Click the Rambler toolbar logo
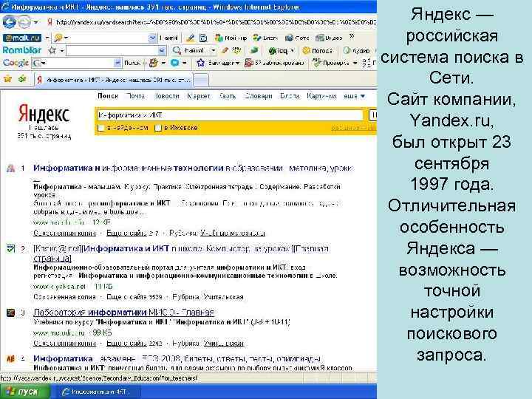532x399 pixels. point(21,50)
